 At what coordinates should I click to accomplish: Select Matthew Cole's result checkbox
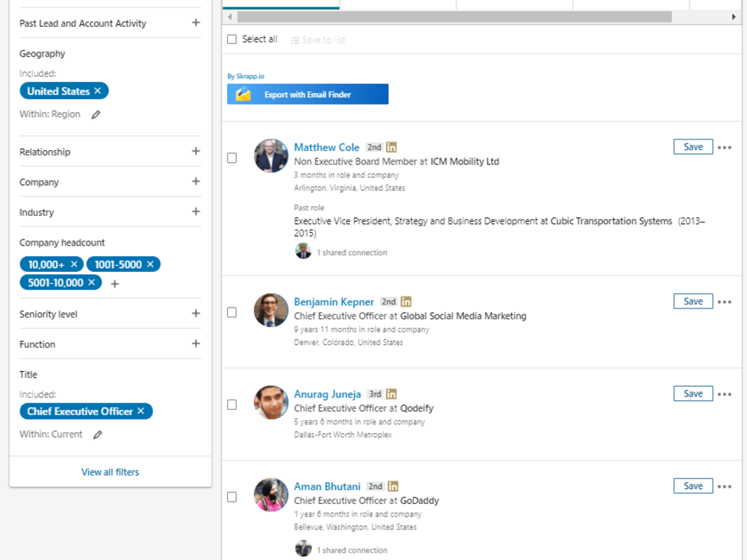pyautogui.click(x=232, y=158)
